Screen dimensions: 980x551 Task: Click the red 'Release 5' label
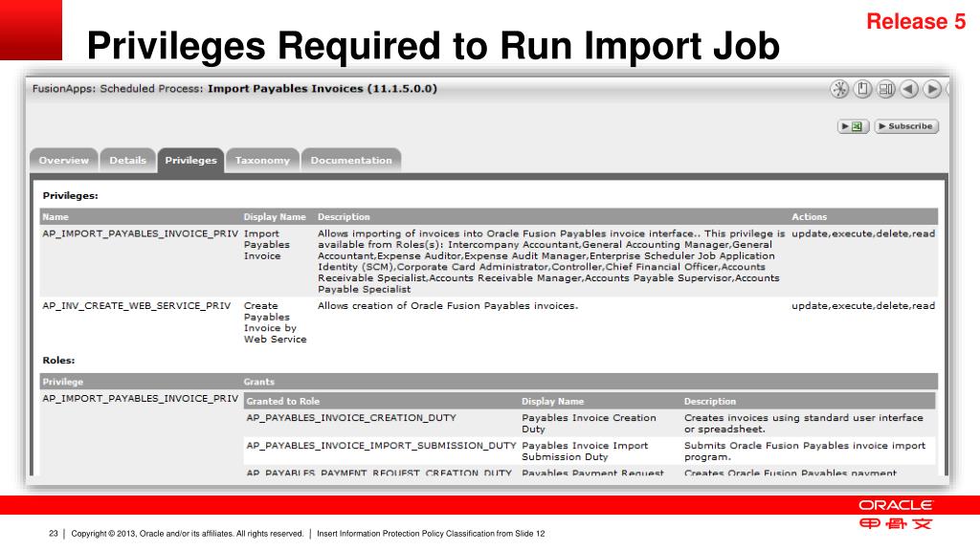tap(916, 21)
